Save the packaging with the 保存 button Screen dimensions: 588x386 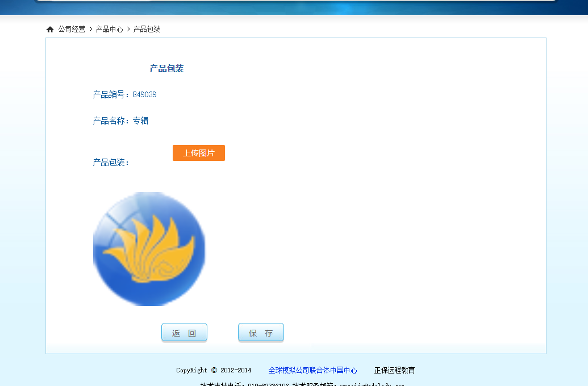point(261,333)
